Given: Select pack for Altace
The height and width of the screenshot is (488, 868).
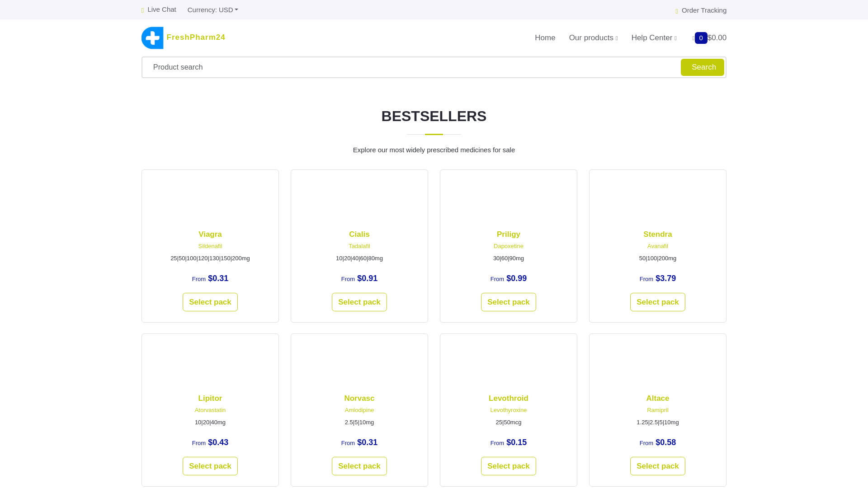Looking at the screenshot, I should pyautogui.click(x=658, y=466).
